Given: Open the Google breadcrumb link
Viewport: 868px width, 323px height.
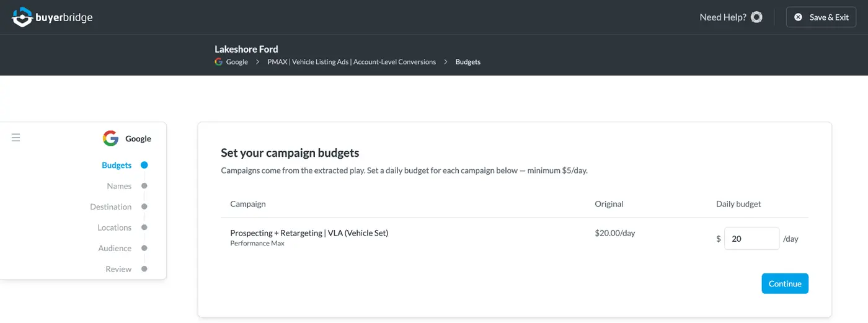Looking at the screenshot, I should 237,62.
